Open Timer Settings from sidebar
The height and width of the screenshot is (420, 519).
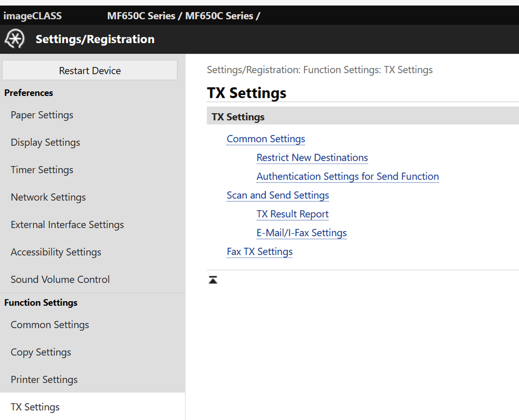click(x=42, y=170)
